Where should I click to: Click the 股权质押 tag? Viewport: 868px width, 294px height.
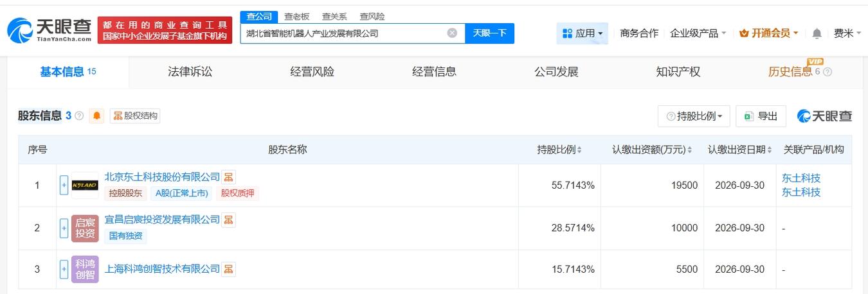point(238,193)
